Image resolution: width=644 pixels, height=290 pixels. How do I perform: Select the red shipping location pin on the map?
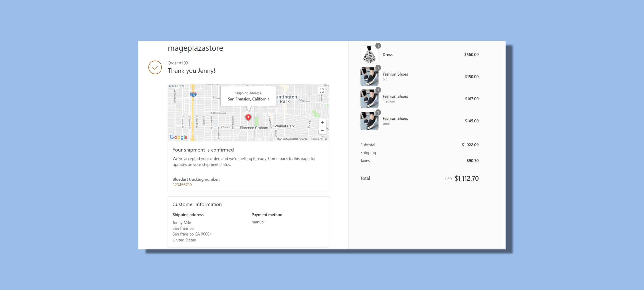pos(248,117)
